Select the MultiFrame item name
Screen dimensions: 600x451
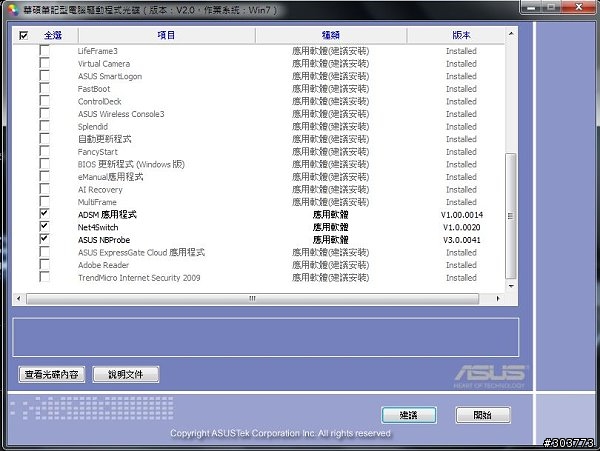click(x=97, y=202)
